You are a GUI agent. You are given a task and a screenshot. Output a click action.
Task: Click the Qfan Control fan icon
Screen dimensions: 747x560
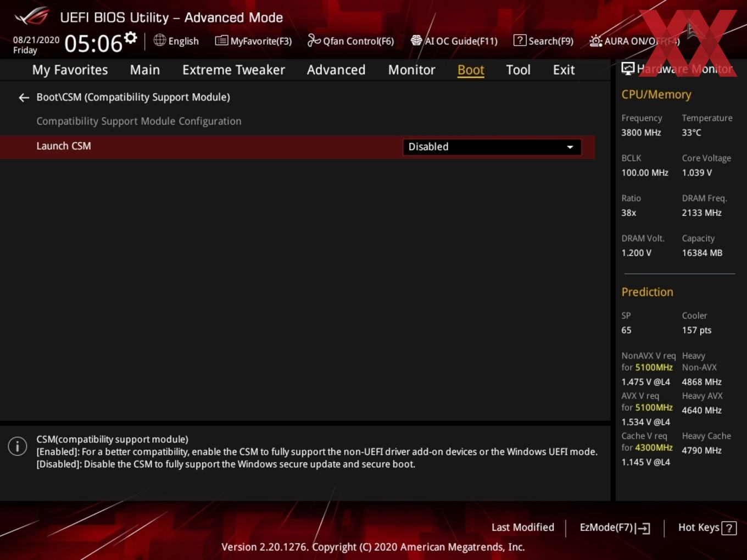pyautogui.click(x=314, y=40)
